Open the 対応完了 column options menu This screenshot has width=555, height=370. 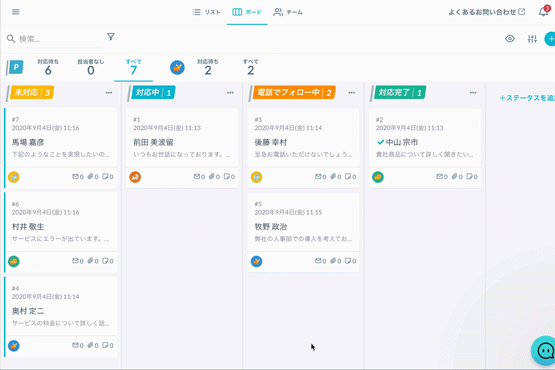pos(473,93)
